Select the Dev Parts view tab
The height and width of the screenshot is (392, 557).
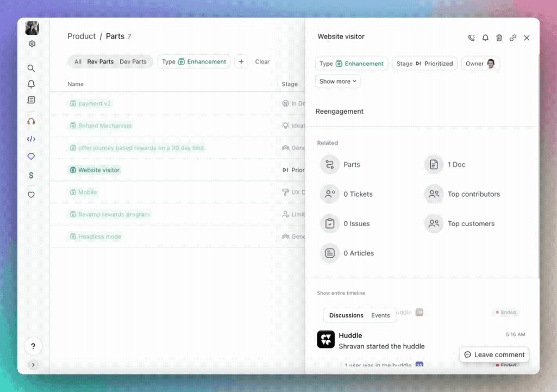(x=133, y=62)
